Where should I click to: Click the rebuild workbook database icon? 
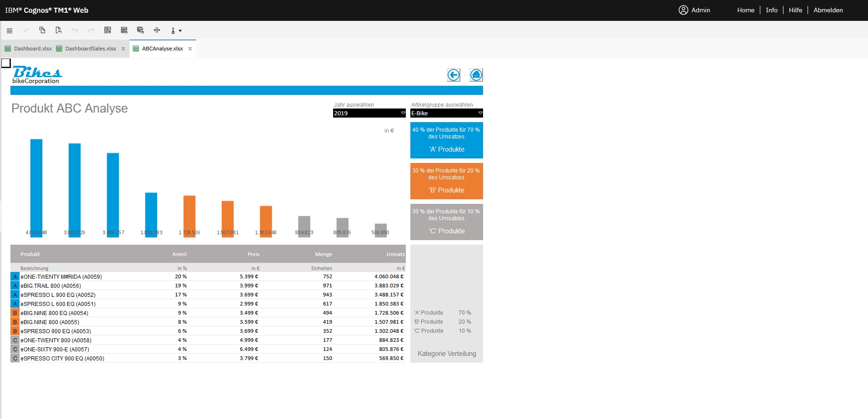click(x=140, y=30)
